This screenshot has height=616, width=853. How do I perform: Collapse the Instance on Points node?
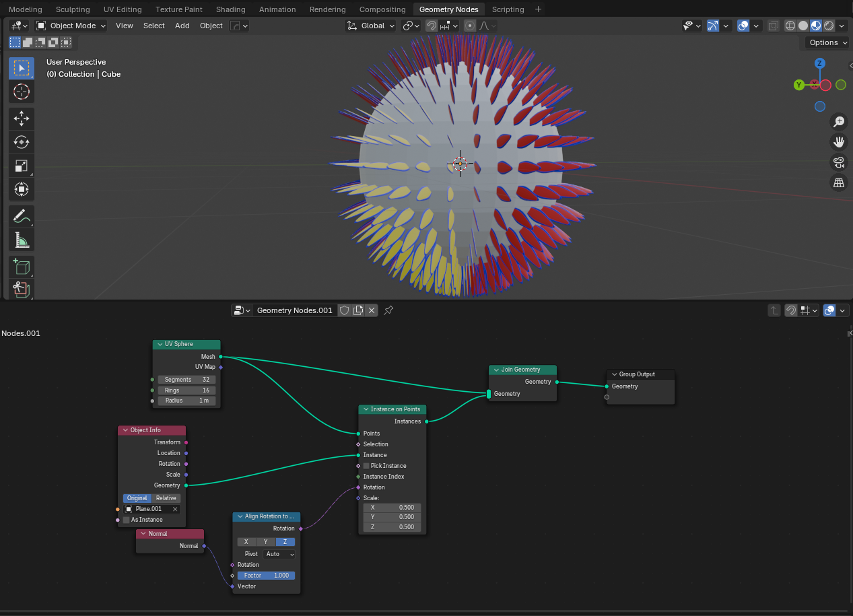click(x=366, y=409)
